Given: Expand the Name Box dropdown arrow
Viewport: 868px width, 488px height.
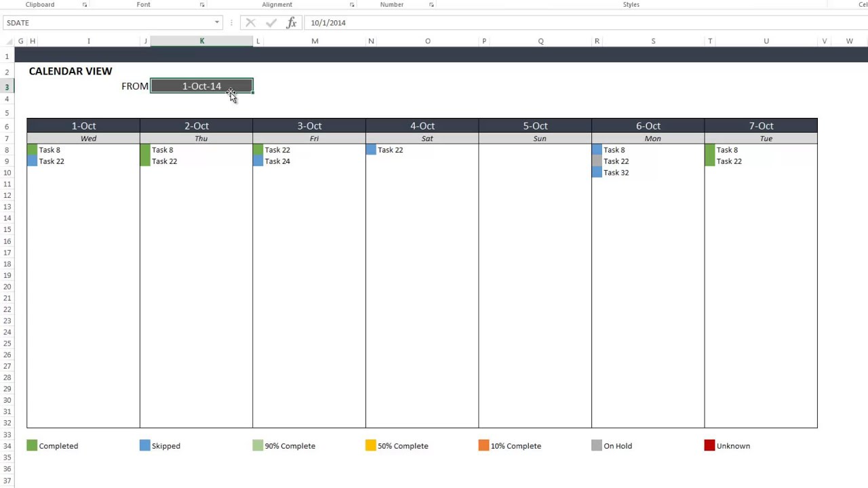Looking at the screenshot, I should (217, 23).
